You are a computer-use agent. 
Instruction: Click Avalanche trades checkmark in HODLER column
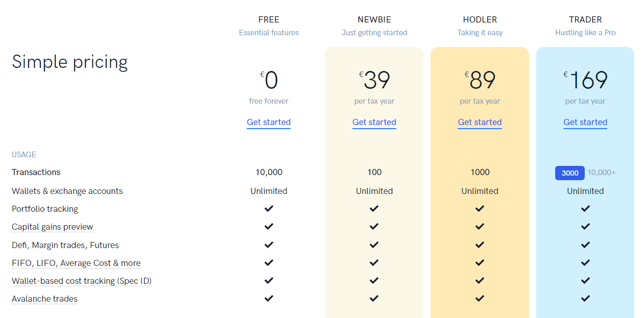pyautogui.click(x=480, y=298)
